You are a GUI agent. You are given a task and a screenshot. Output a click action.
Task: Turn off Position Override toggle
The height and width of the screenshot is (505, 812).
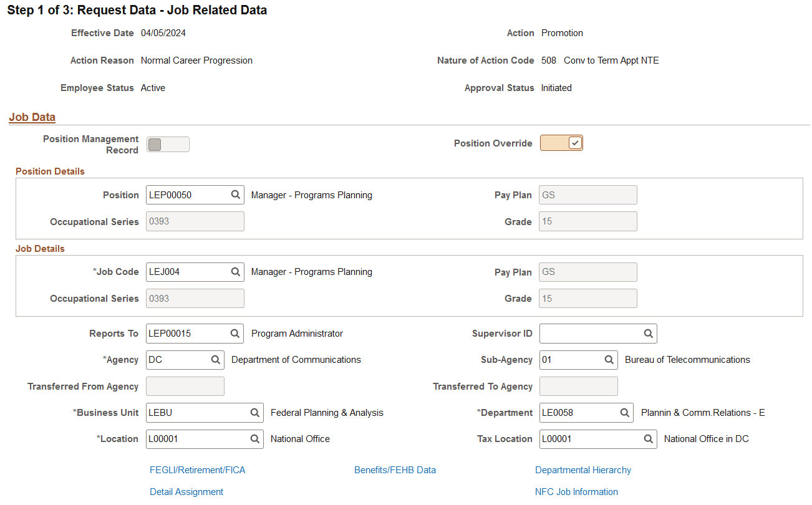561,143
